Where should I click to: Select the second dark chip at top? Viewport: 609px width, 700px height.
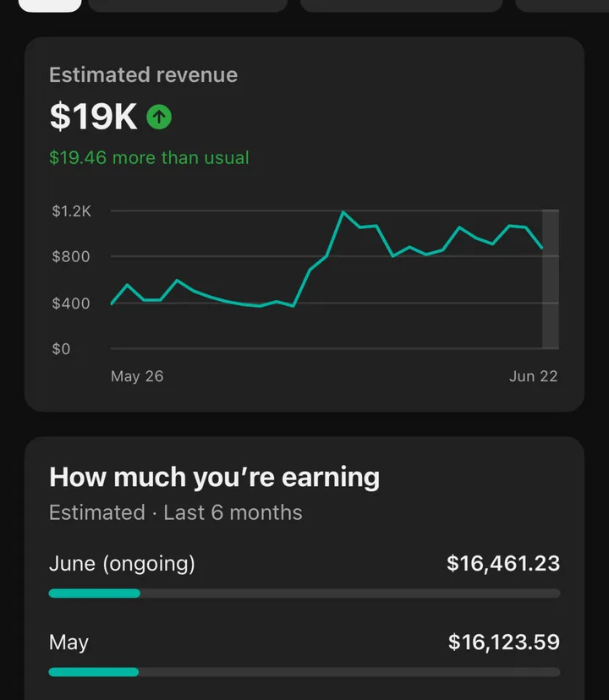(188, 5)
